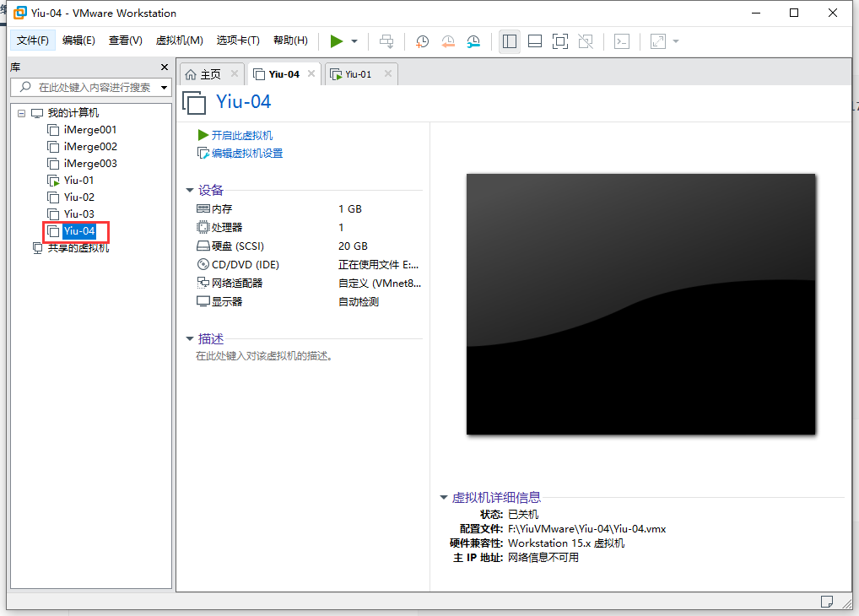Click the message log icon in status bar
Image resolution: width=859 pixels, height=616 pixels.
(x=827, y=602)
